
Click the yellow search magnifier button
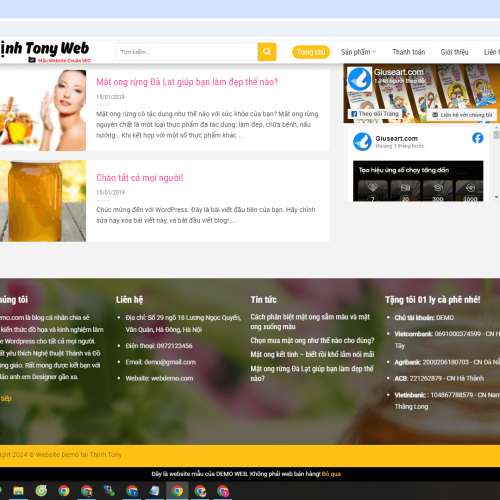[x=267, y=52]
